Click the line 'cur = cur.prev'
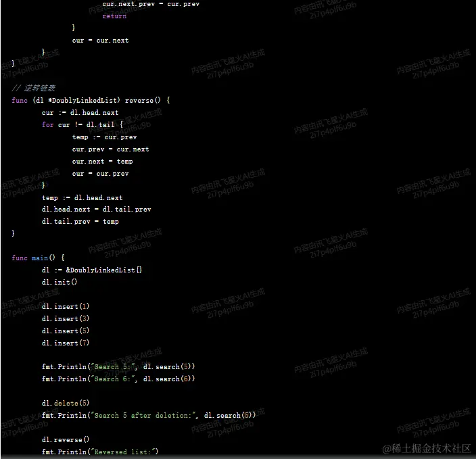 100,174
